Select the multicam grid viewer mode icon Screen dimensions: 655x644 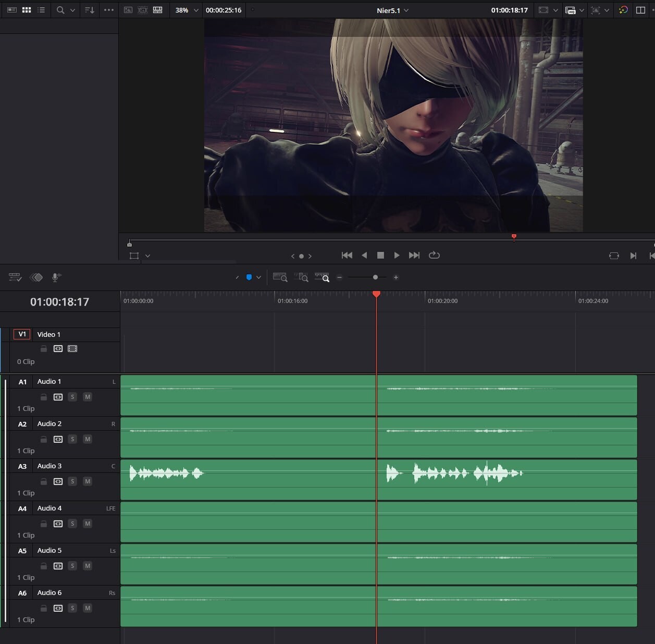click(157, 10)
